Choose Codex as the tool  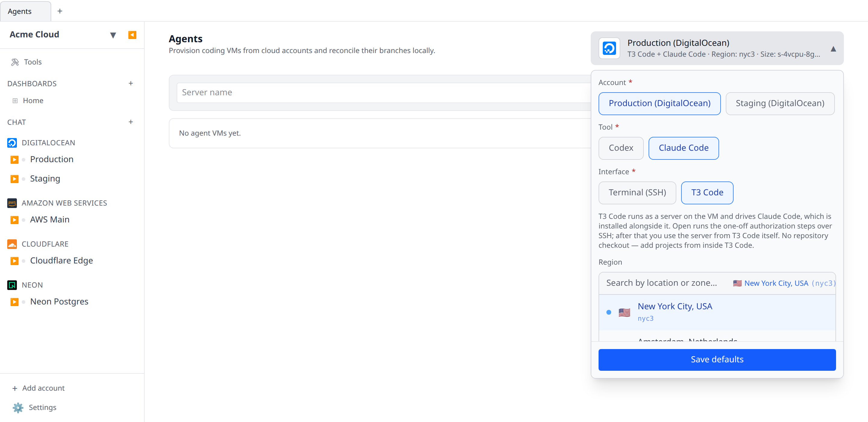click(x=621, y=148)
